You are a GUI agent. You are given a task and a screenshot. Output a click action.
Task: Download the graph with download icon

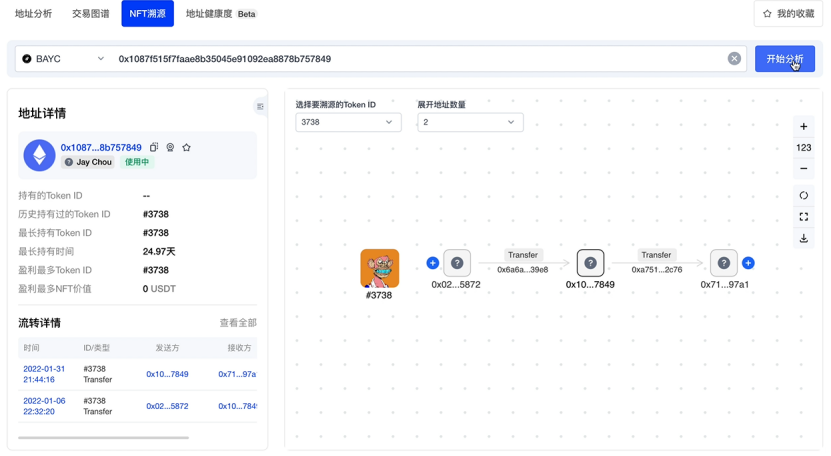pyautogui.click(x=803, y=238)
